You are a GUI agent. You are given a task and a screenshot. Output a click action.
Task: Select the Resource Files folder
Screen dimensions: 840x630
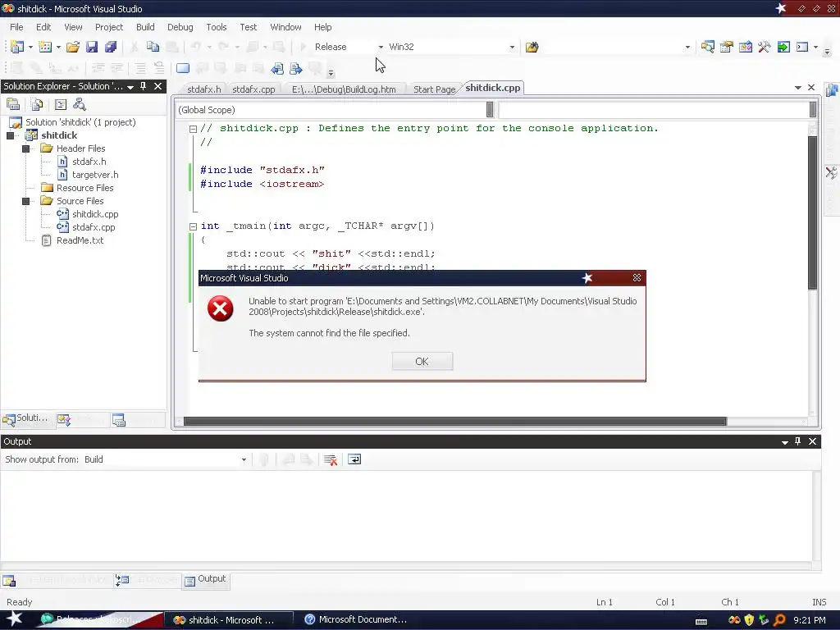click(84, 188)
